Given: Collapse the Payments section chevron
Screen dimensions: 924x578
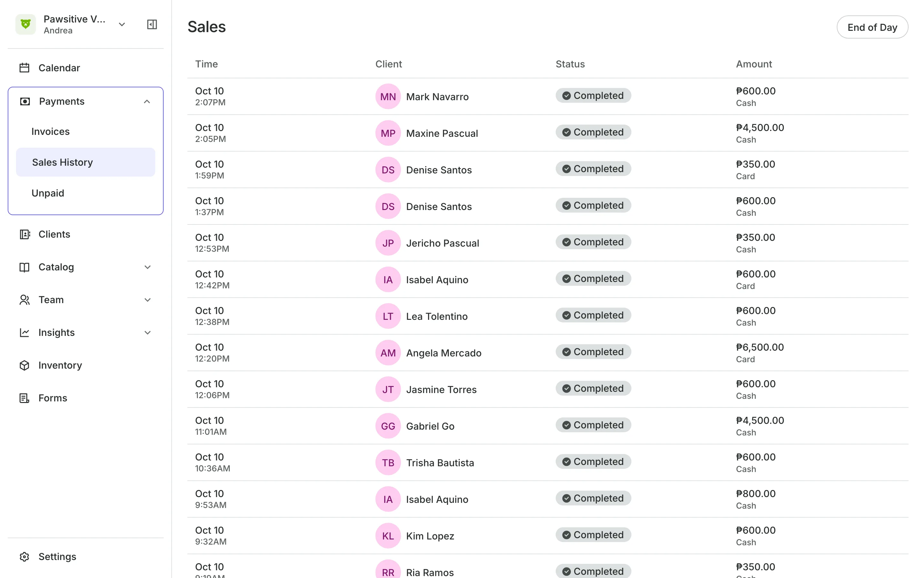Looking at the screenshot, I should [147, 101].
